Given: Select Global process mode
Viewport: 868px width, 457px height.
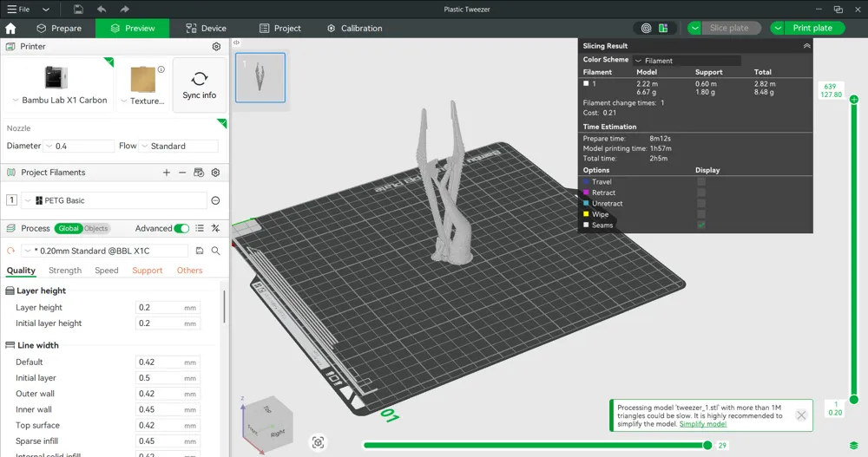Looking at the screenshot, I should point(69,229).
